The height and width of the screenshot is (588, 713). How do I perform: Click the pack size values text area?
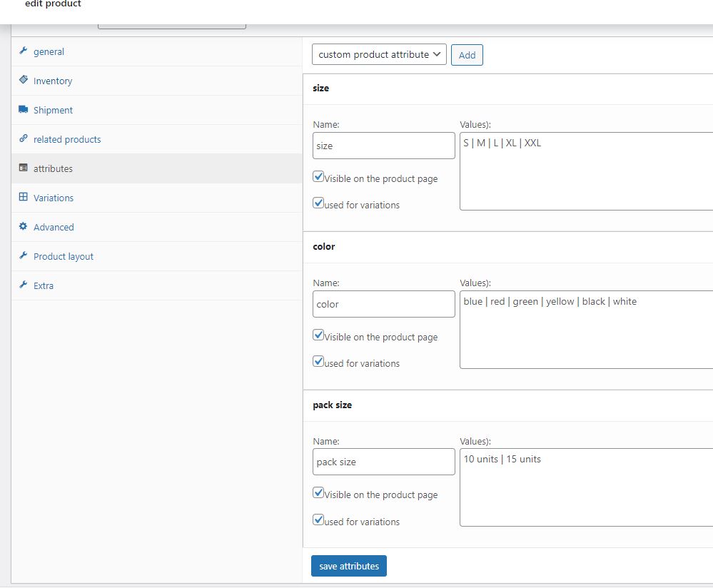(586, 487)
